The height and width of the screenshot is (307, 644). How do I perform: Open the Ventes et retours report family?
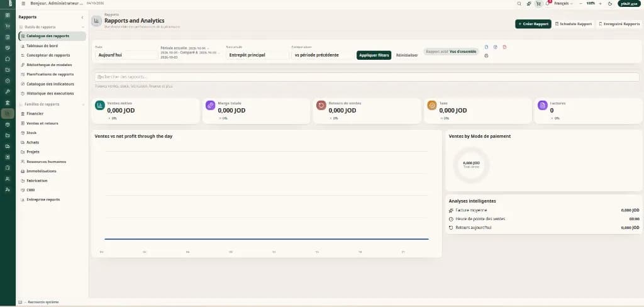[x=52, y=123]
